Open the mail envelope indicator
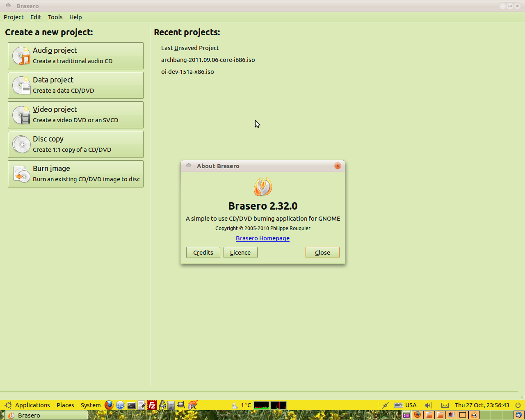The height and width of the screenshot is (420, 525). [445, 405]
